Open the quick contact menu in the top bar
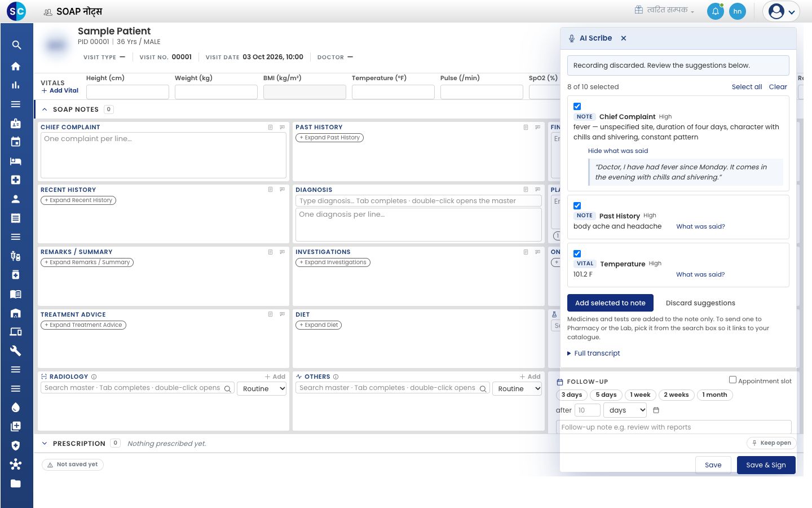 pos(664,10)
